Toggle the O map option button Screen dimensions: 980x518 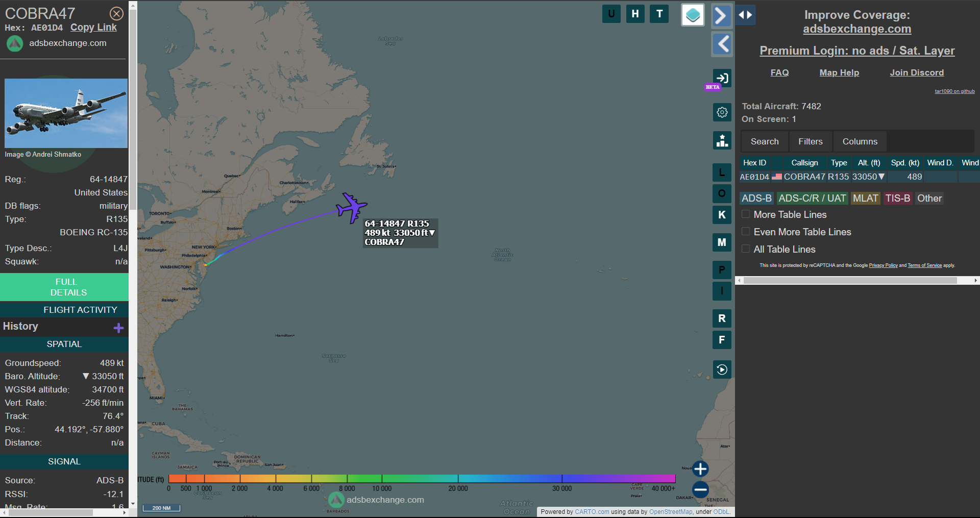click(x=722, y=193)
